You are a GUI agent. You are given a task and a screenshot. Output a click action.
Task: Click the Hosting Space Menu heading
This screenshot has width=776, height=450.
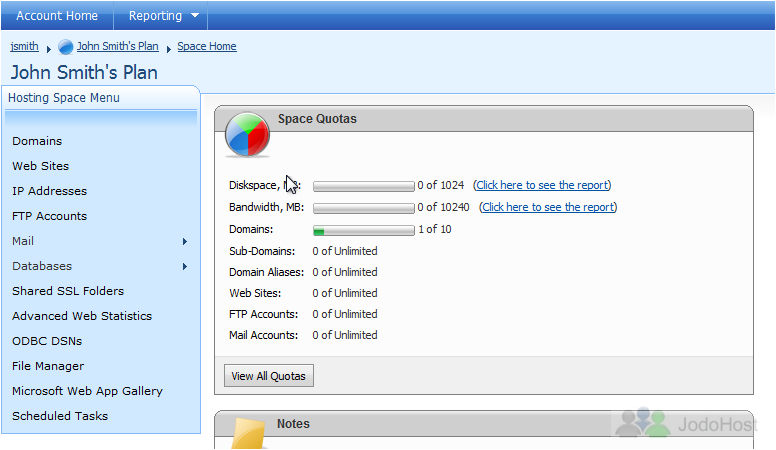pos(64,98)
